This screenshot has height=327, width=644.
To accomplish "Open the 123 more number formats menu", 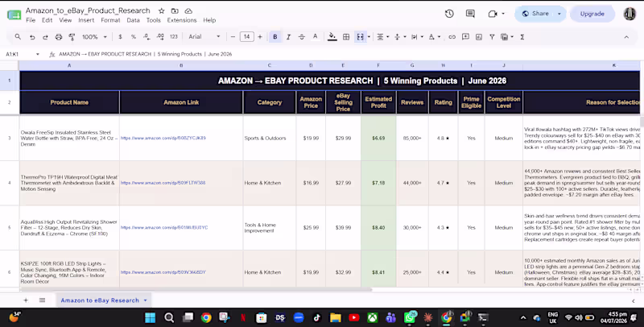I will (x=174, y=37).
